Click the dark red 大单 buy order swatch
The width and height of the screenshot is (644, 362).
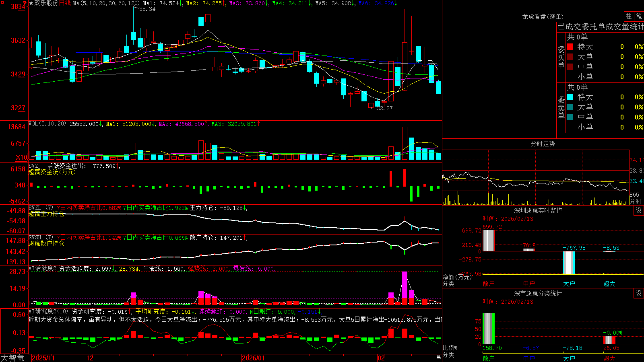click(x=570, y=57)
